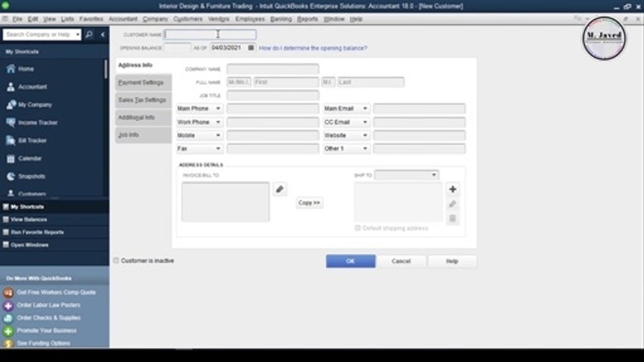
Task: Open the My Company shortcut icon
Action: [11, 105]
